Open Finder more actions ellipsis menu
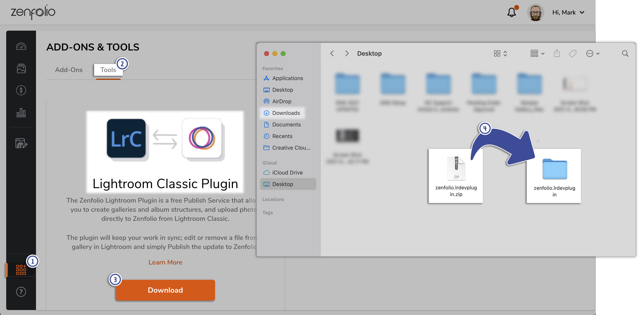Screen dimensions: 644x315 point(593,53)
